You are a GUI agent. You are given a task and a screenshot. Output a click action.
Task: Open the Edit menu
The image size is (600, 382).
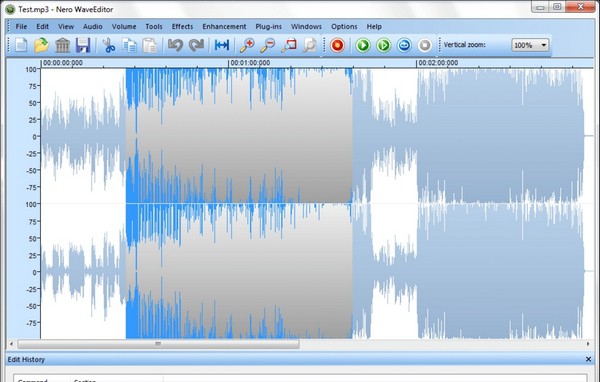(42, 26)
